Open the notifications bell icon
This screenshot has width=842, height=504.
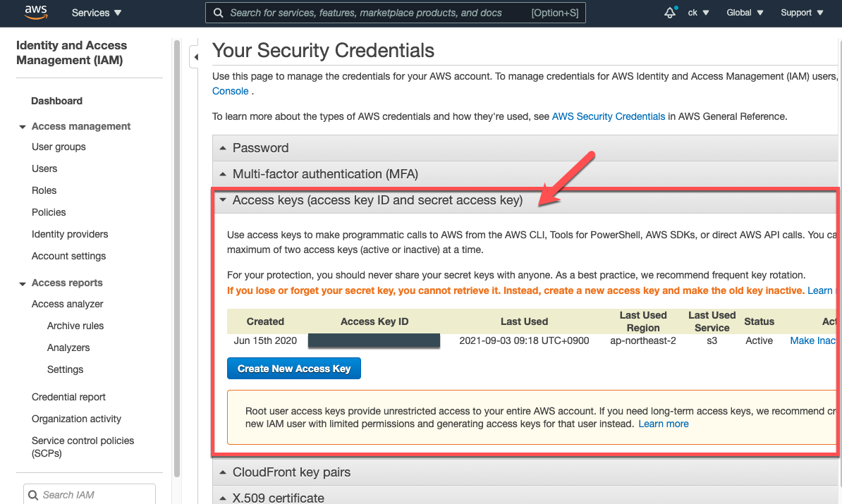click(x=670, y=13)
